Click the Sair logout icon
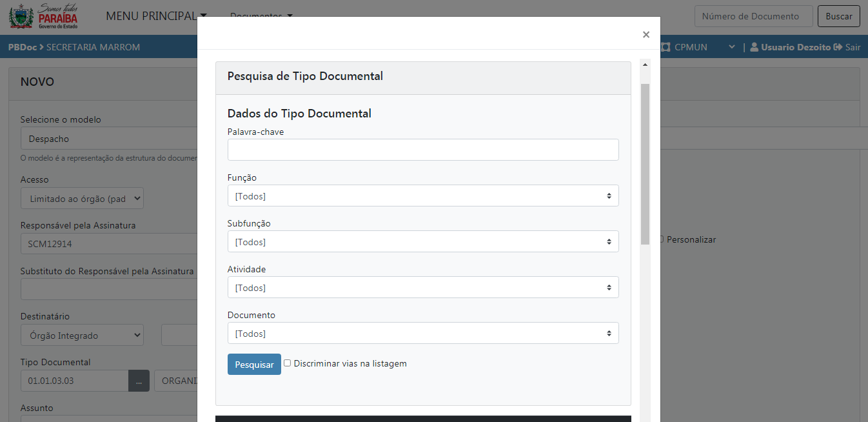This screenshot has width=868, height=422. [838, 47]
